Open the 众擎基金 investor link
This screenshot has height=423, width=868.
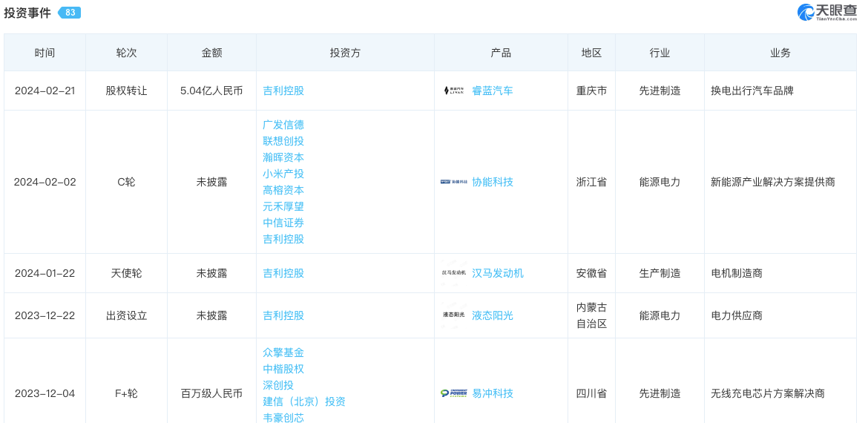[x=283, y=352]
